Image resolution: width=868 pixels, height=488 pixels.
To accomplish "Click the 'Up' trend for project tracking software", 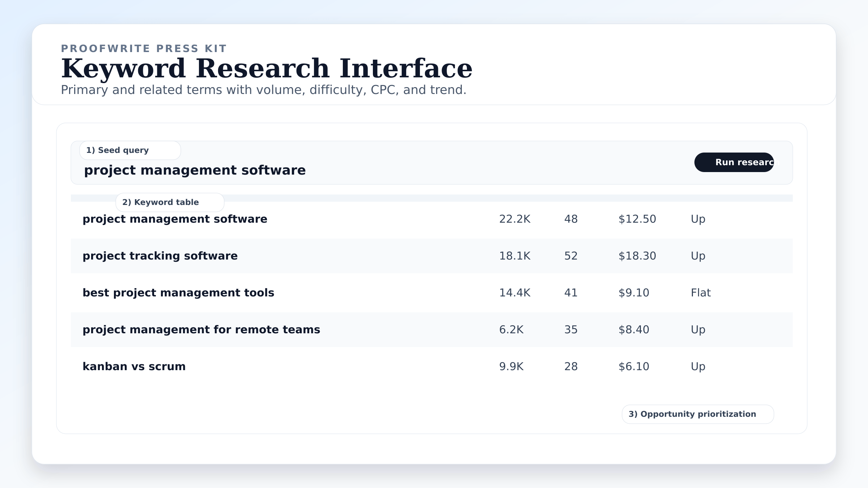I will [x=698, y=256].
